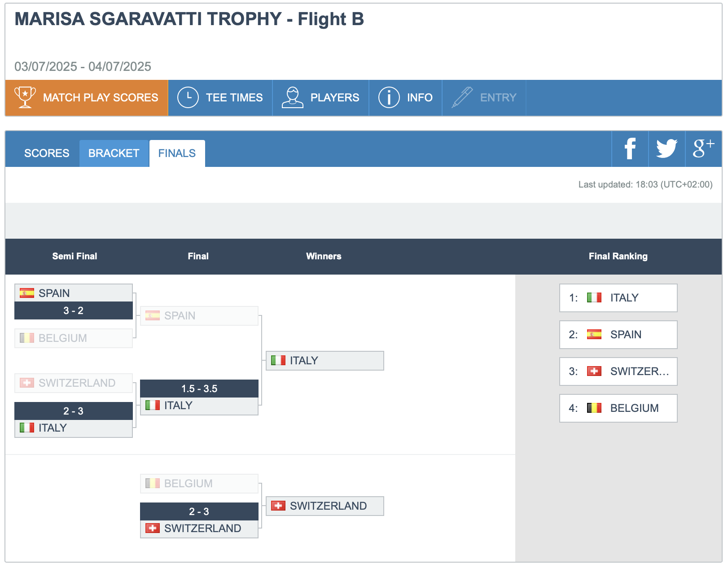This screenshot has width=728, height=568.
Task: Select ITALY team name in semi final
Action: coord(53,428)
